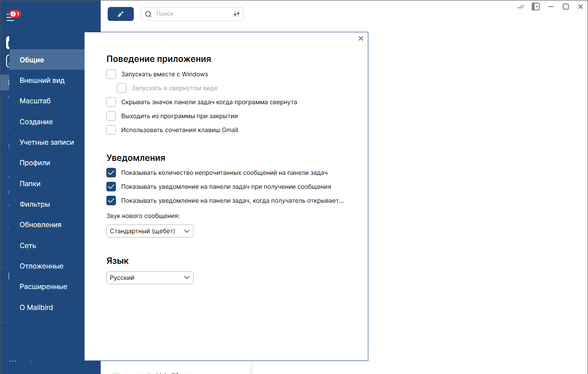
Task: Open the Отложенные settings tab
Action: 47,266
